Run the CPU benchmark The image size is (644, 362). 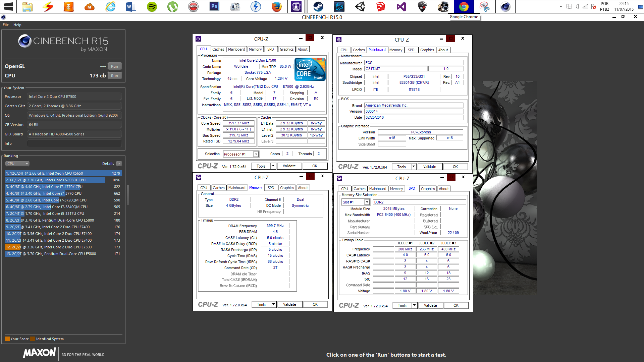coord(114,76)
